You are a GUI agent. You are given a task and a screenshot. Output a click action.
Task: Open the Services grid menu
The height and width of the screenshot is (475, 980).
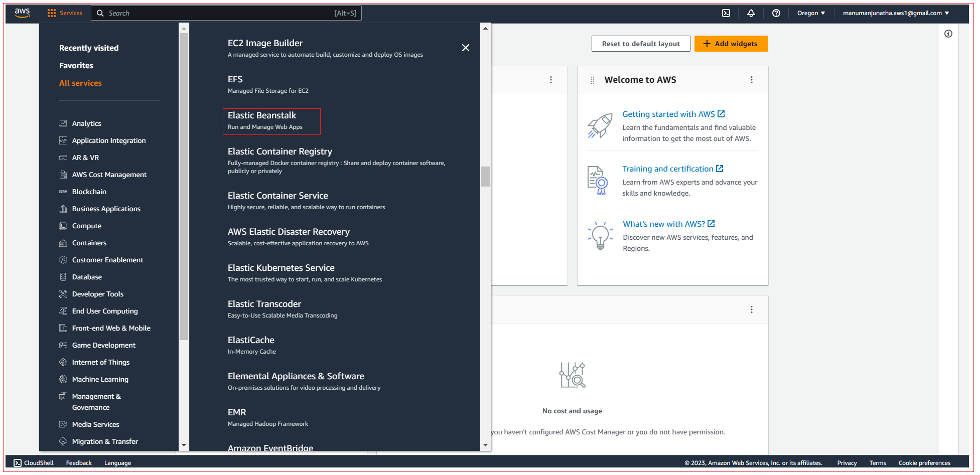[65, 13]
